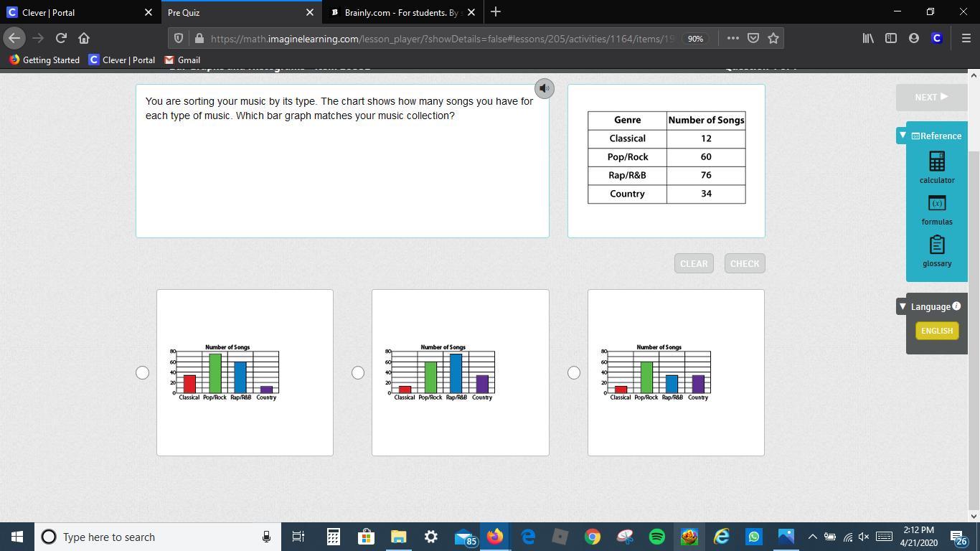The height and width of the screenshot is (551, 980).
Task: Open a new browser tab
Action: point(495,12)
